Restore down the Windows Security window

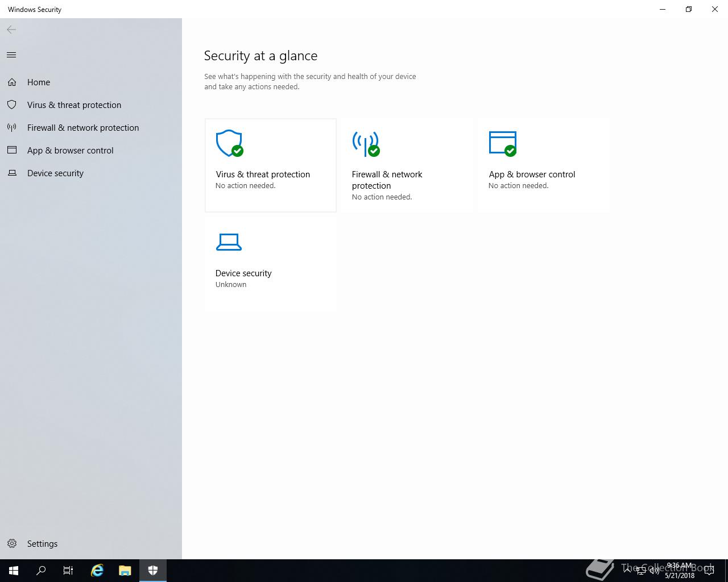[x=689, y=9]
